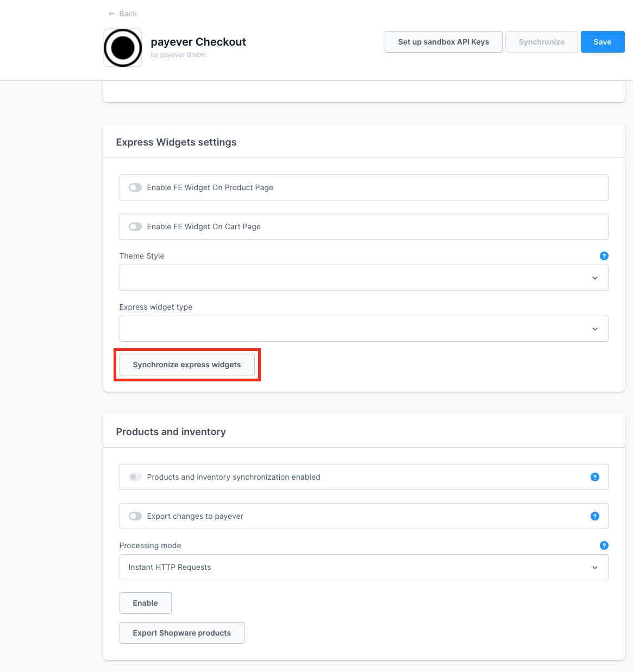Select the payever Checkout title text
Viewport: 633px width, 672px height.
pos(198,42)
